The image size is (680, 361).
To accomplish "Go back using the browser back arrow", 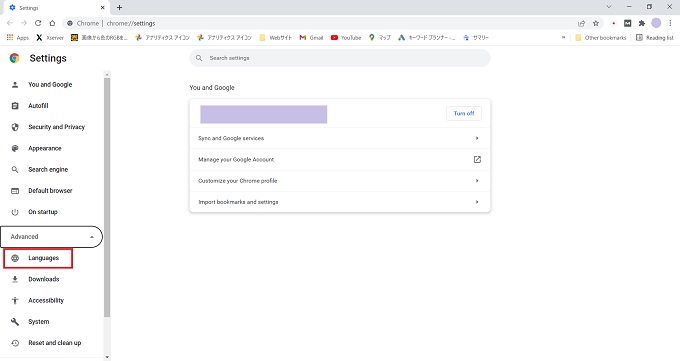I will 10,23.
